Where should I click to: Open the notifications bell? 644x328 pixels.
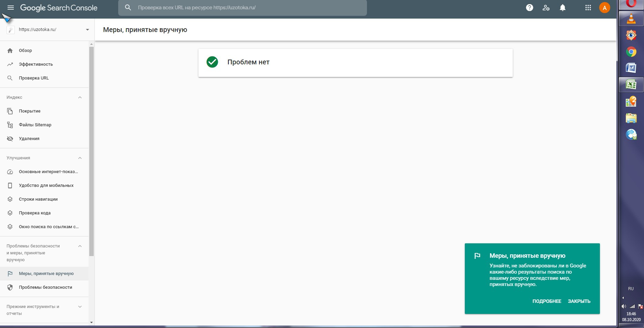coord(563,8)
